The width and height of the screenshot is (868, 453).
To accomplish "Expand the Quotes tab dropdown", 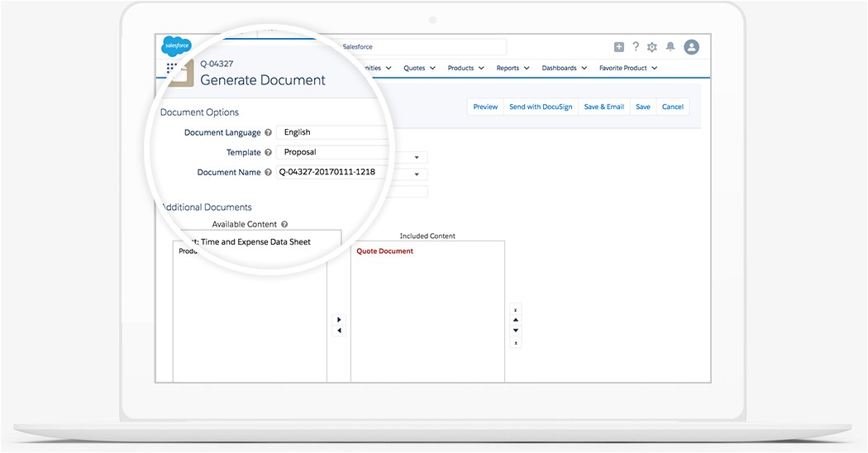I will pos(432,69).
